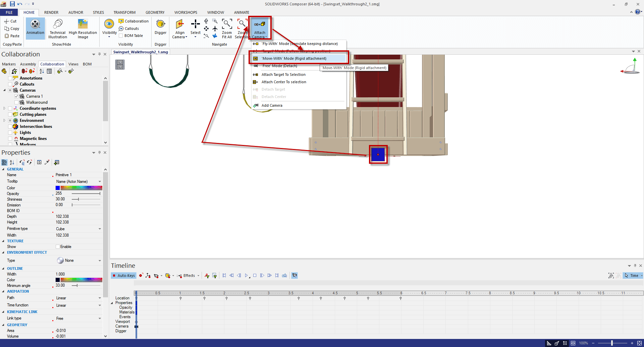Uncheck the Camera 1 checkbox
Viewport: 644px width, 347px height.
(x=16, y=96)
